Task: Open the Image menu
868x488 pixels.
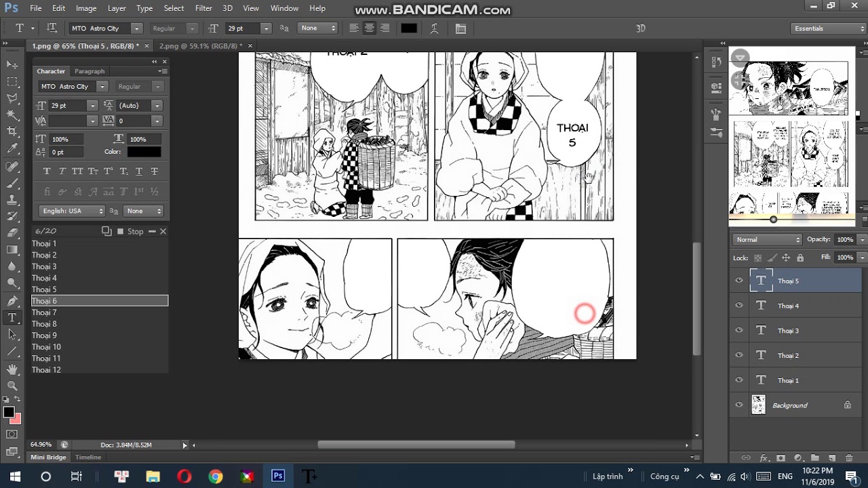Action: [86, 8]
